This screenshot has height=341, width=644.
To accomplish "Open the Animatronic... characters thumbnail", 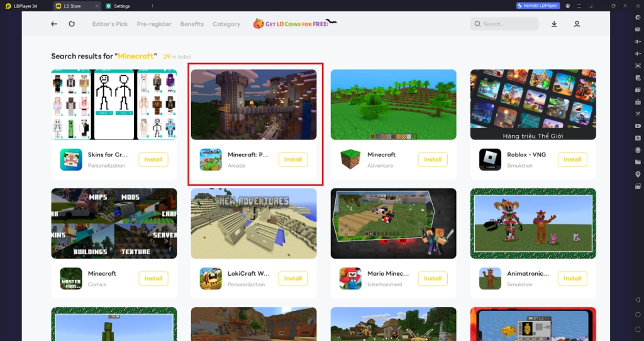I will pyautogui.click(x=533, y=224).
